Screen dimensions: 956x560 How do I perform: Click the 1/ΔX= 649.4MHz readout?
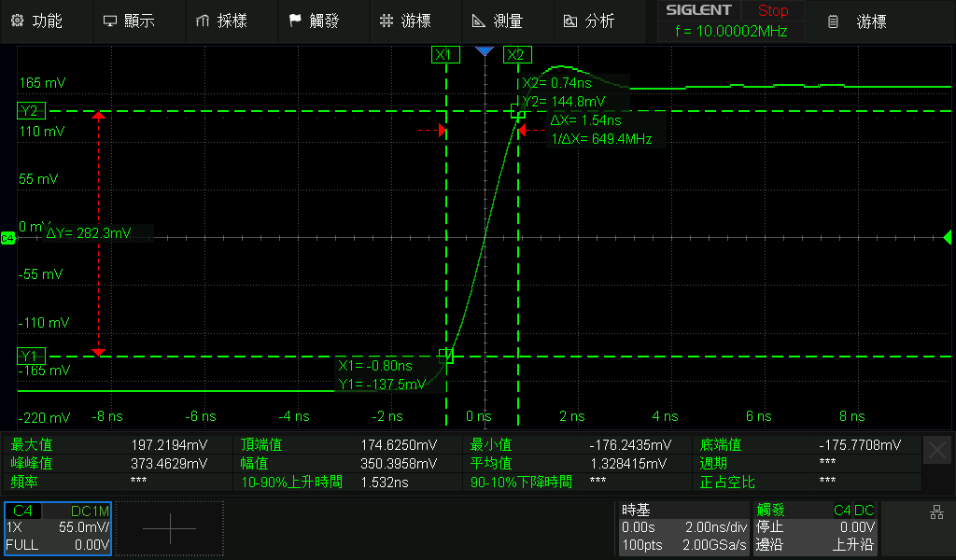602,139
